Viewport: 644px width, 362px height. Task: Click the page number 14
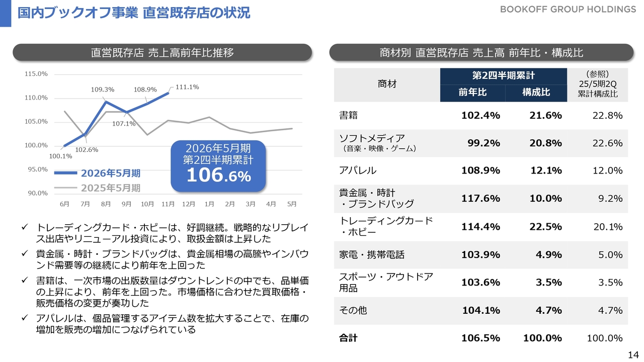(x=633, y=354)
